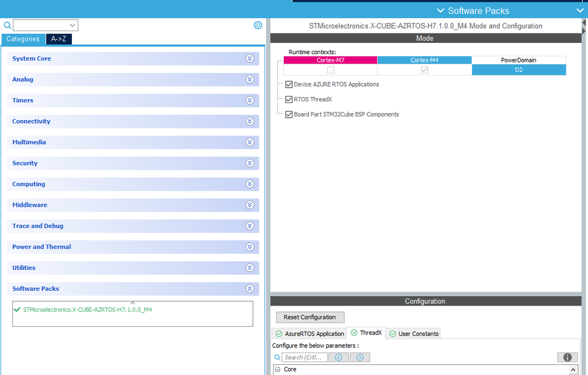Viewport: 588px width, 375px height.
Task: Uncheck Device AZURE RTOS Applications
Action: (289, 84)
